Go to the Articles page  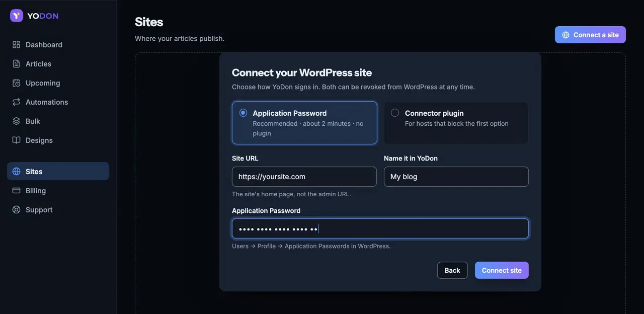tap(58, 64)
